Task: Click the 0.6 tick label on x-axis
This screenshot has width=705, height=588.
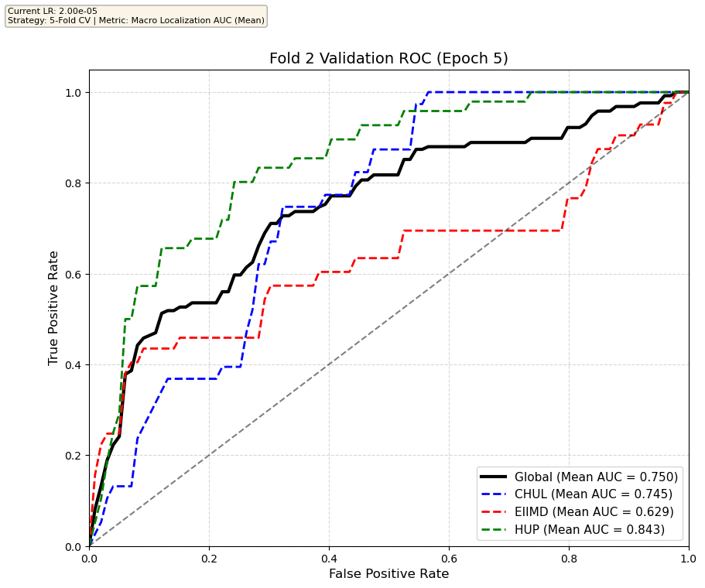Action: [449, 558]
